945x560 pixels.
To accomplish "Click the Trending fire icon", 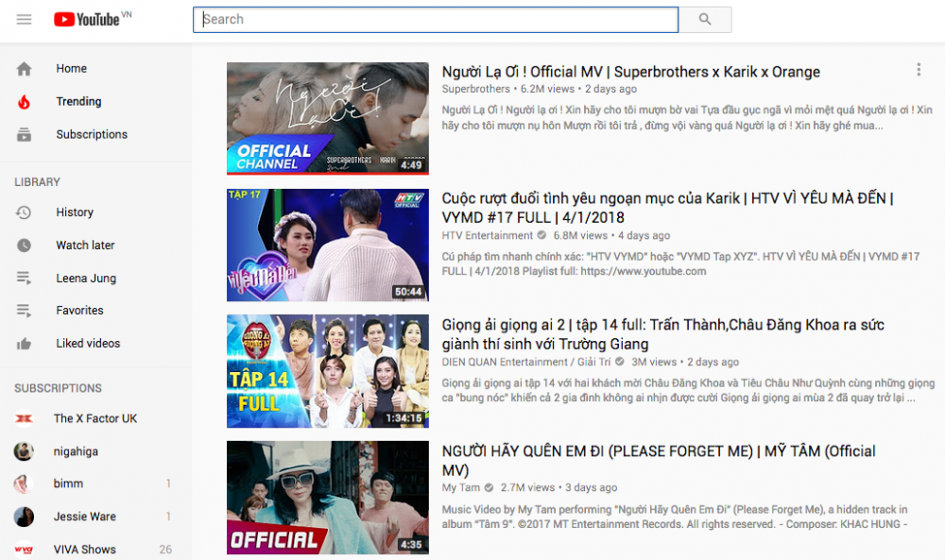I will click(x=25, y=101).
